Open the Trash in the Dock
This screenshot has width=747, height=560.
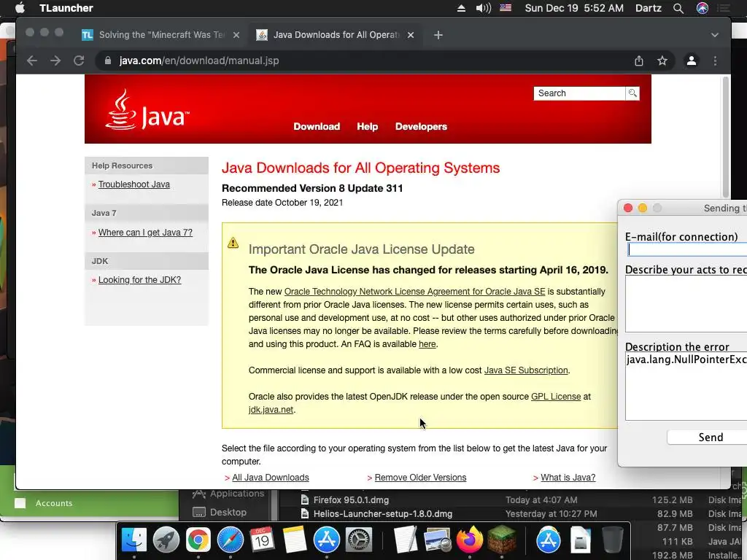[613, 540]
